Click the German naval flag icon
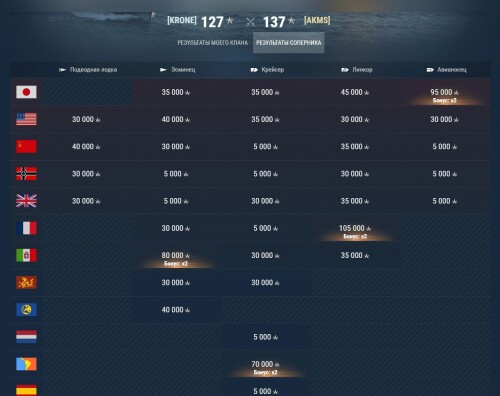500x396 pixels. pos(26,174)
